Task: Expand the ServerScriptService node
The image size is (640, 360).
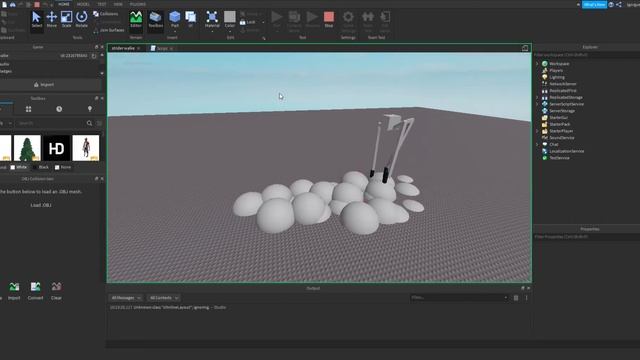Action: pos(537,104)
